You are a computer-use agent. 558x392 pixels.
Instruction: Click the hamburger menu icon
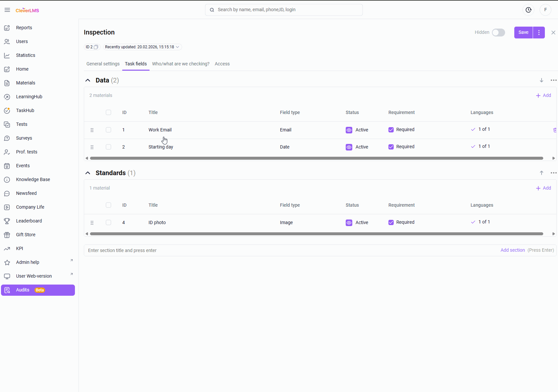coord(7,10)
